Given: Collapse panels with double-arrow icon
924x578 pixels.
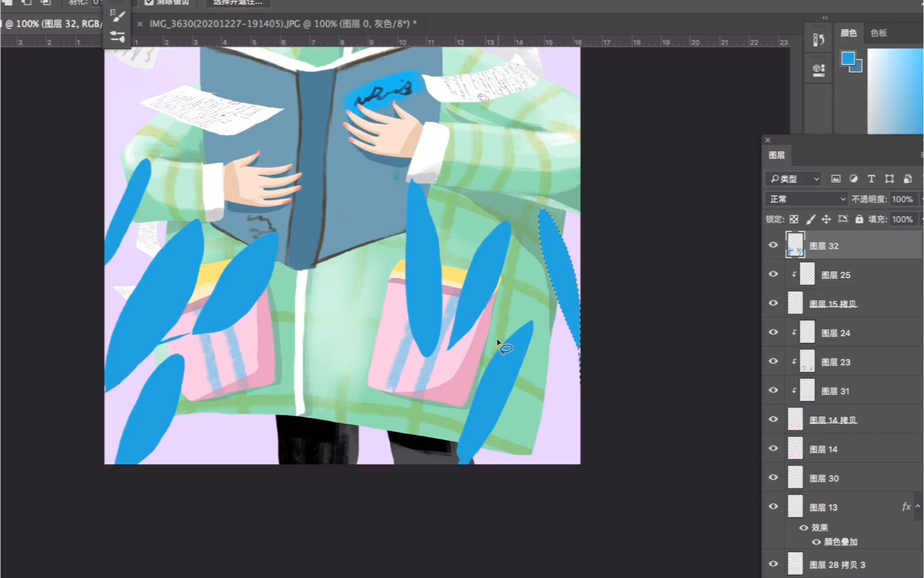Looking at the screenshot, I should [825, 17].
